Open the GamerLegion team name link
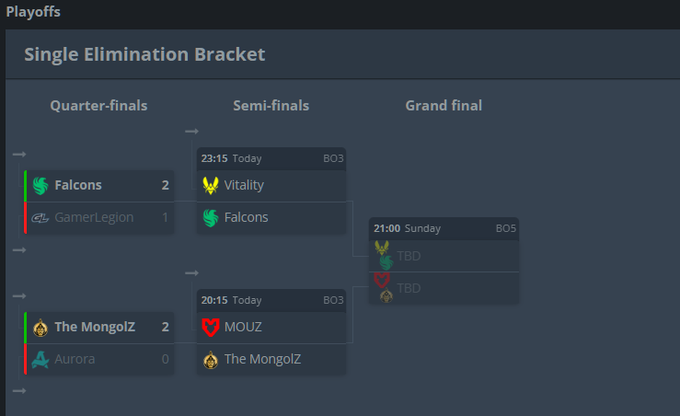Screen dimensions: 680x416 point(94,217)
